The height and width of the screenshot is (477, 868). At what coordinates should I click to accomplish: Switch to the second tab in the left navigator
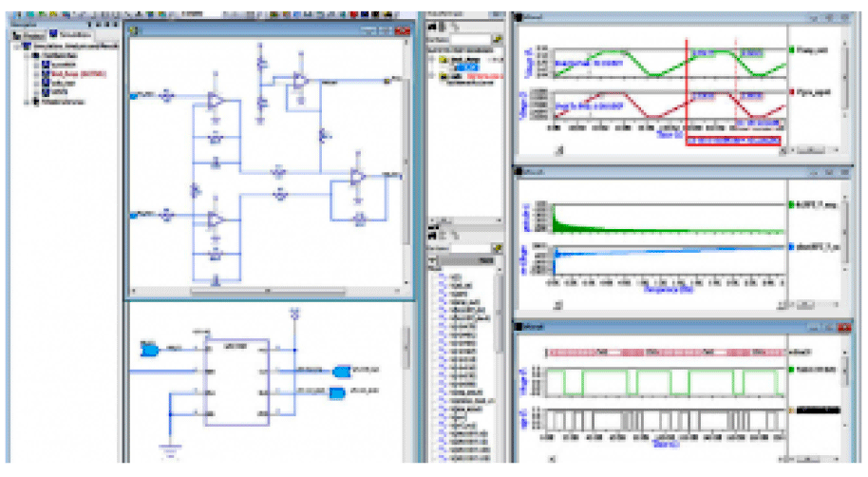coord(70,35)
